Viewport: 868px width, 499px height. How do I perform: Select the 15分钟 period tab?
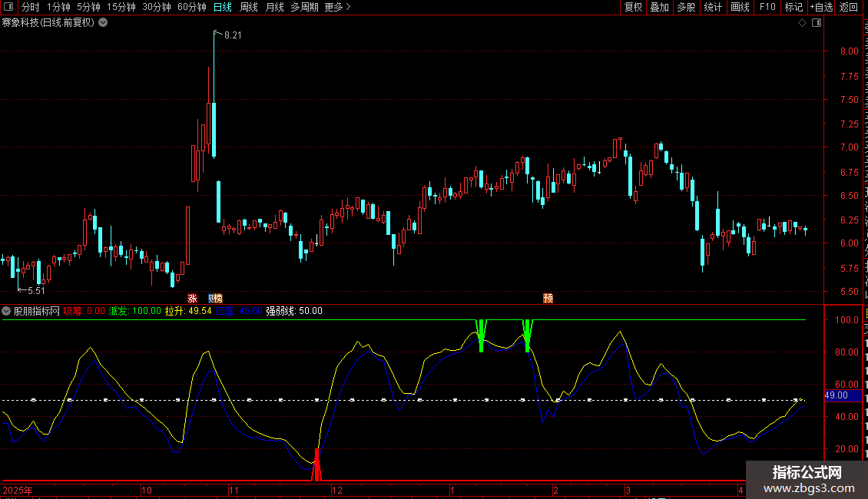121,7
